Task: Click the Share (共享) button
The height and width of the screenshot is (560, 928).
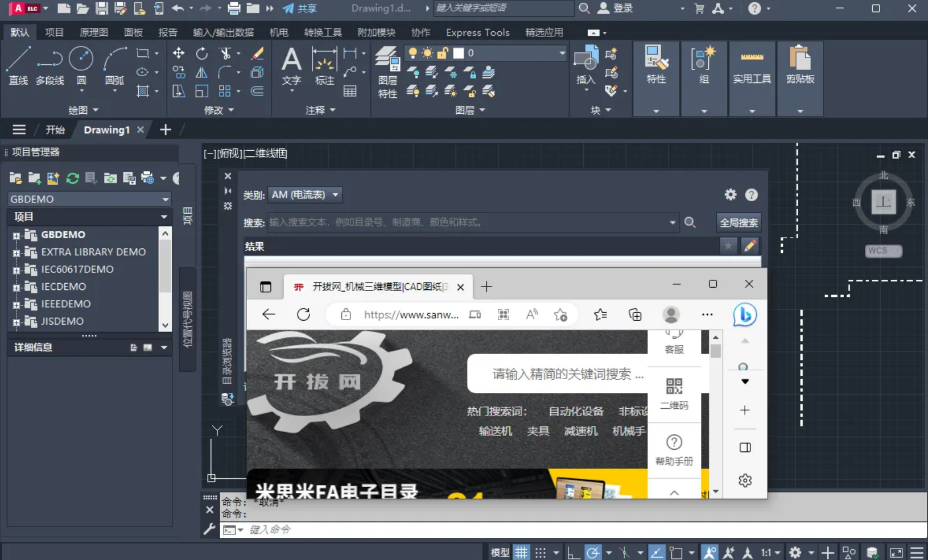Action: [300, 9]
